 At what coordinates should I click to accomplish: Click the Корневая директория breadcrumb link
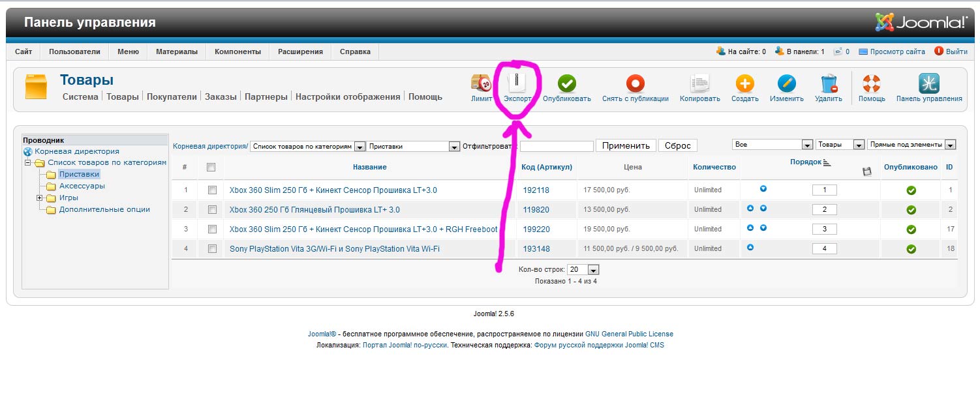tap(209, 146)
